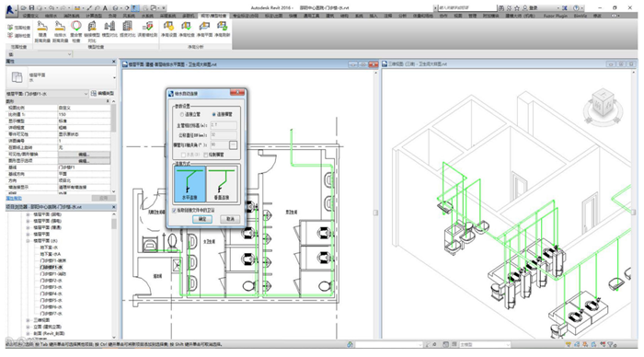Collapse the 楼层平面 (水) tree node
This screenshot has width=644, height=357.
28,241
